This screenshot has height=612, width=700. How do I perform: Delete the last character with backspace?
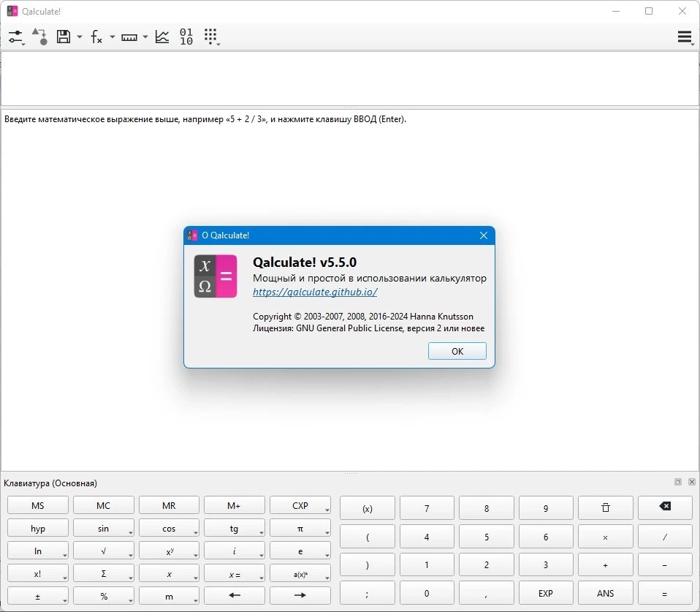(665, 508)
